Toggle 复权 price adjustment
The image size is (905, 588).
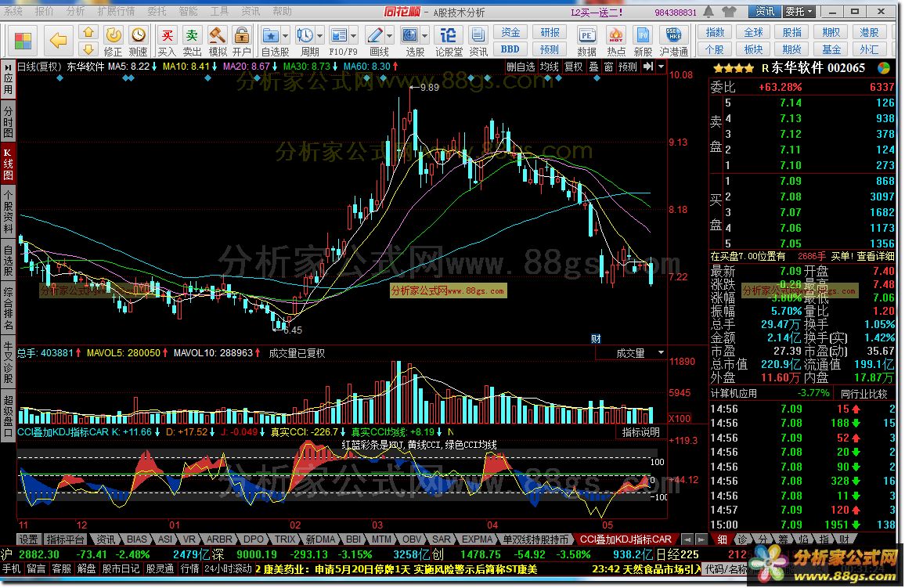(x=573, y=67)
